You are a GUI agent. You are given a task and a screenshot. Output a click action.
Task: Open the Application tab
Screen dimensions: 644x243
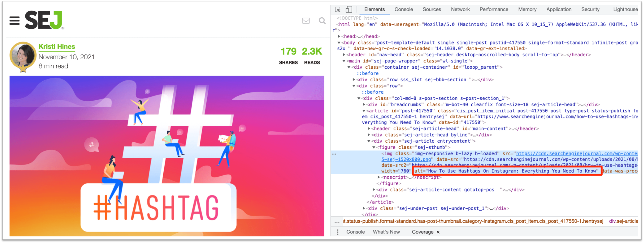[558, 9]
